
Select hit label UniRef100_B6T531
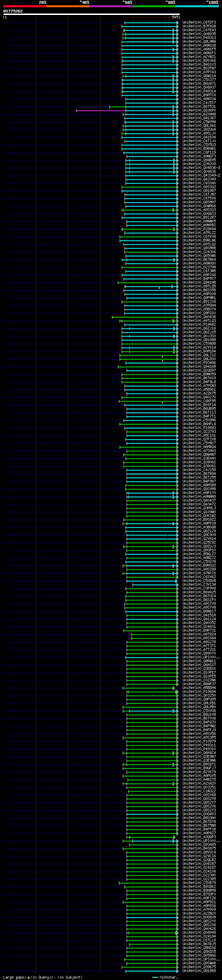click(199, 106)
